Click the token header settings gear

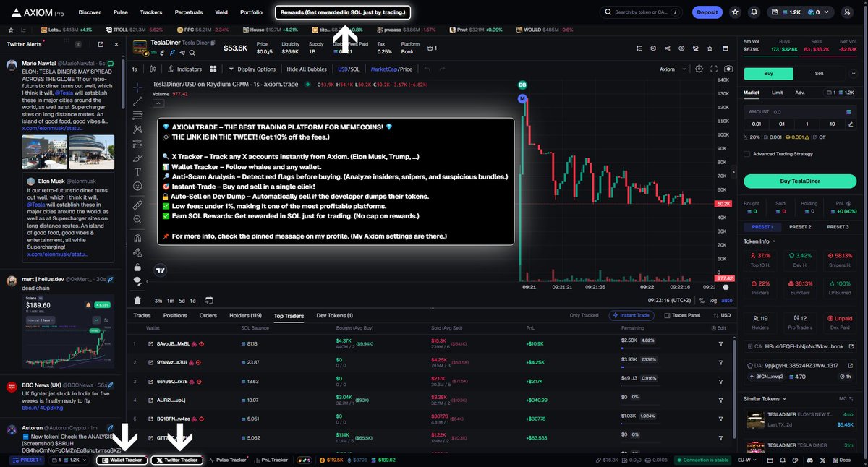652,48
